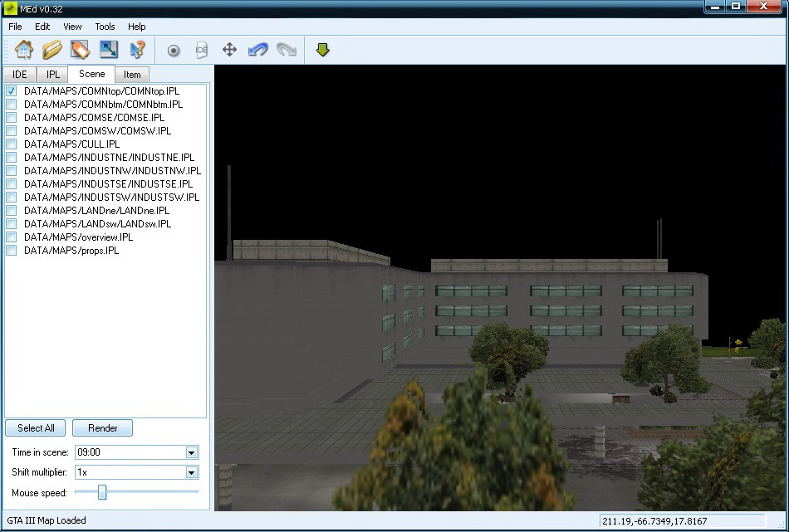Screen dimensions: 789x532
Task: Enable the COMNbtm.IPL map checkbox
Action: tap(12, 105)
